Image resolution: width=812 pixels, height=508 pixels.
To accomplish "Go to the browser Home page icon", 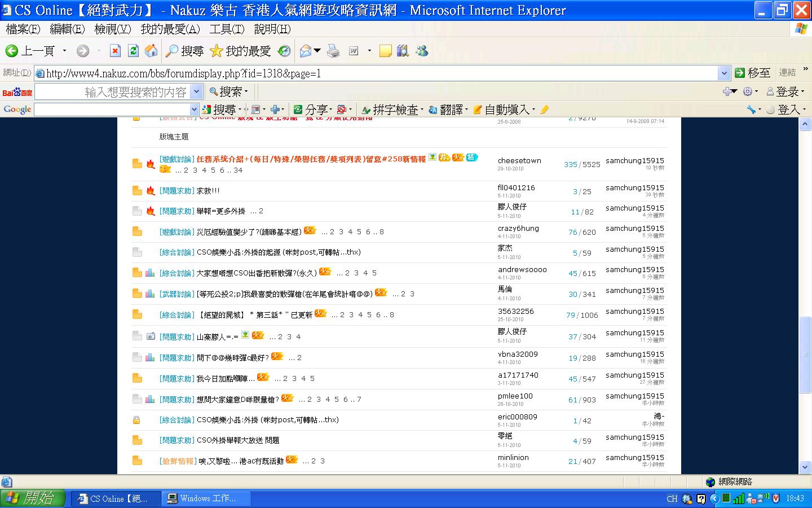I will click(151, 51).
